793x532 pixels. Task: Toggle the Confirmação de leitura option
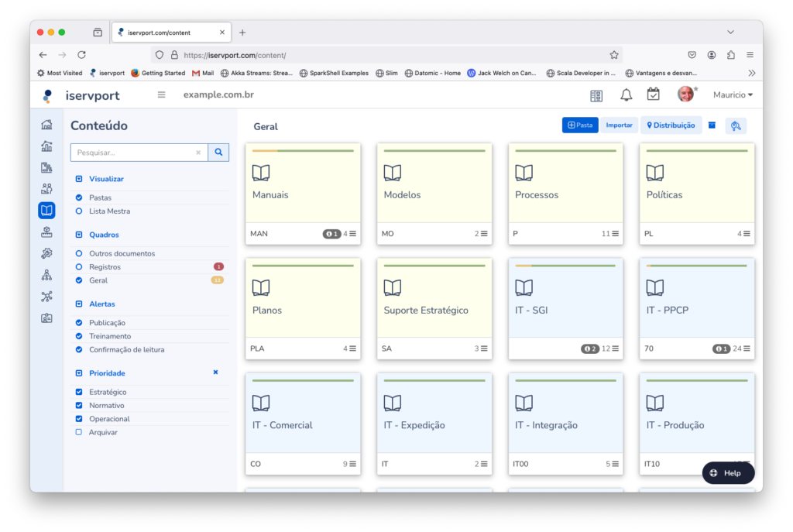pos(79,349)
